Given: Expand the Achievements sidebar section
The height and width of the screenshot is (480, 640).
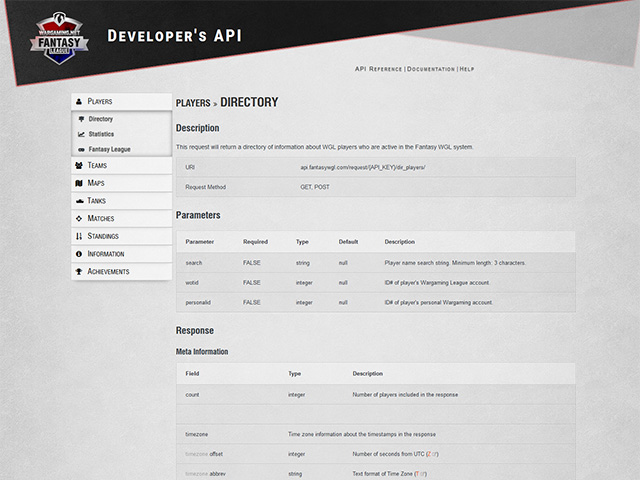Looking at the screenshot, I should pyautogui.click(x=122, y=272).
